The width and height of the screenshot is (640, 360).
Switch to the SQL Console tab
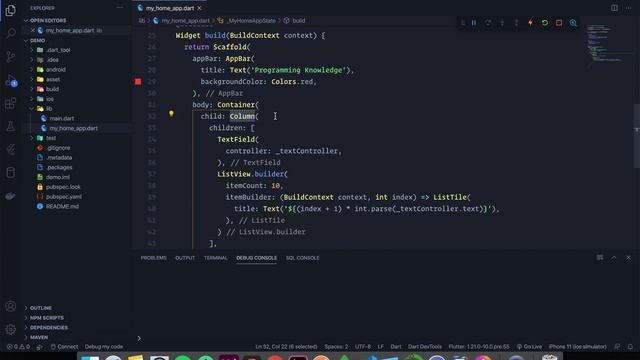(302, 258)
